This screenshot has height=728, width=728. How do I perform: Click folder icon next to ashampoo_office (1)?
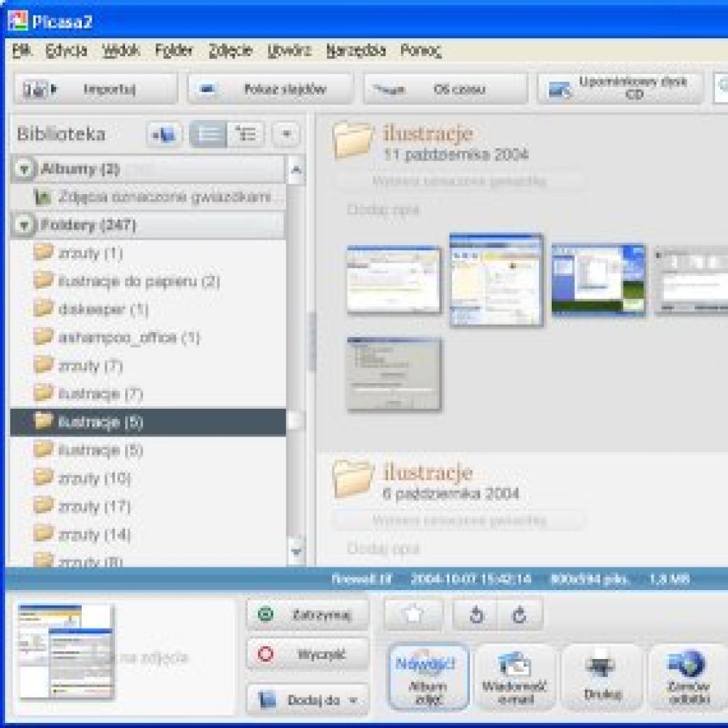click(43, 336)
